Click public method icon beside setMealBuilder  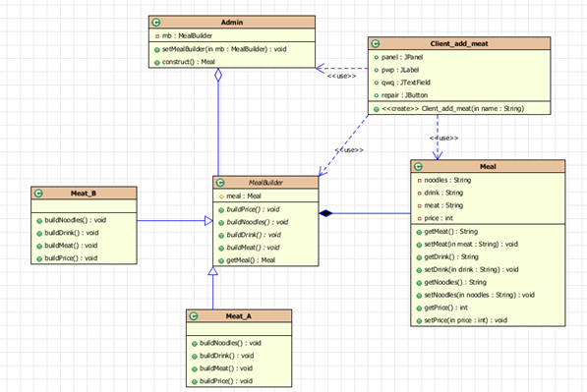pyautogui.click(x=157, y=50)
